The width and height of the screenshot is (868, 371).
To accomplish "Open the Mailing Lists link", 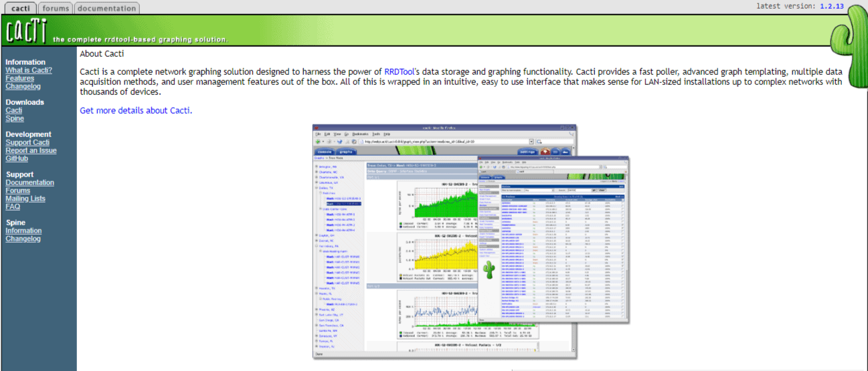I will click(x=25, y=199).
